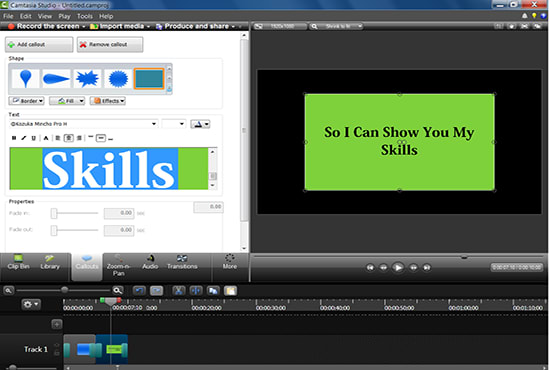Screen dimensions: 550x370
Task: Click the Fade out slider handle
Action: [x=54, y=230]
